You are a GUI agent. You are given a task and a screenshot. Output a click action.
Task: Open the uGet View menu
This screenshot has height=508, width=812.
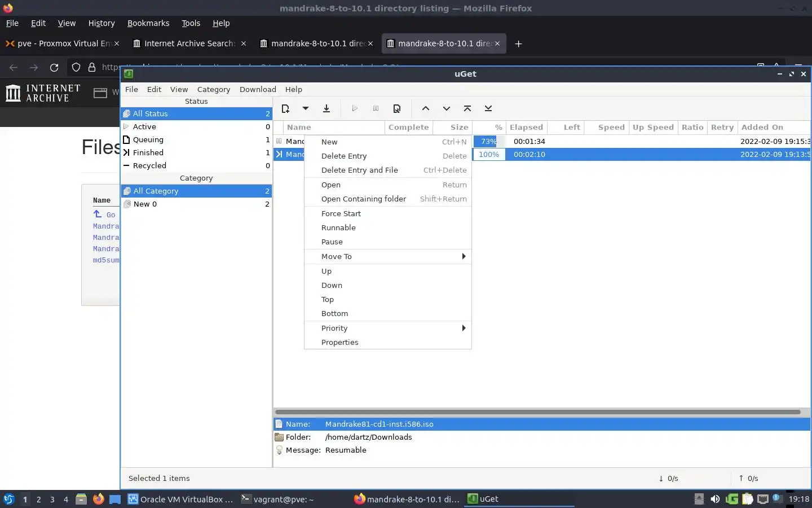179,89
